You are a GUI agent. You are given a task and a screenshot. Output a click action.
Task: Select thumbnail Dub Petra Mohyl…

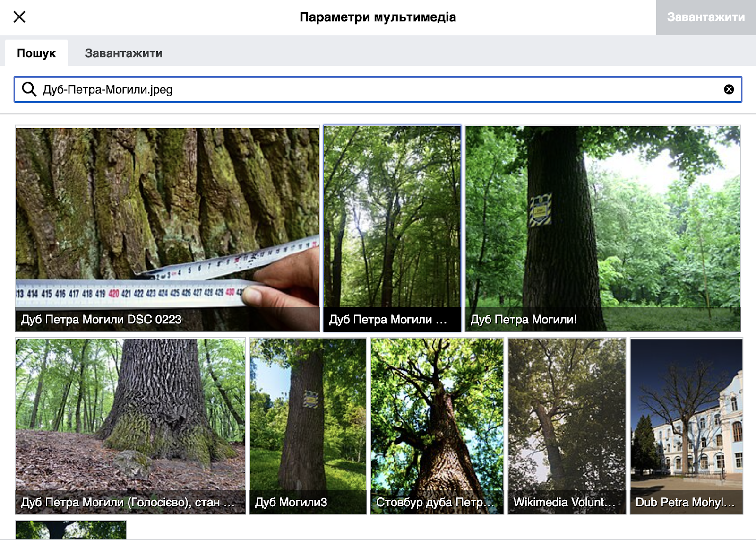(687, 426)
